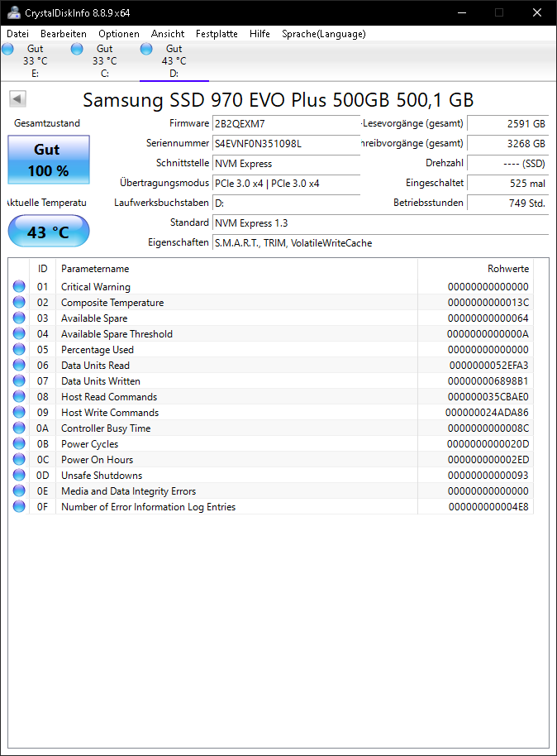Screen dimensions: 557x756
Task: Click the Laufwerksbuchstaben field D:
Action: [286, 203]
